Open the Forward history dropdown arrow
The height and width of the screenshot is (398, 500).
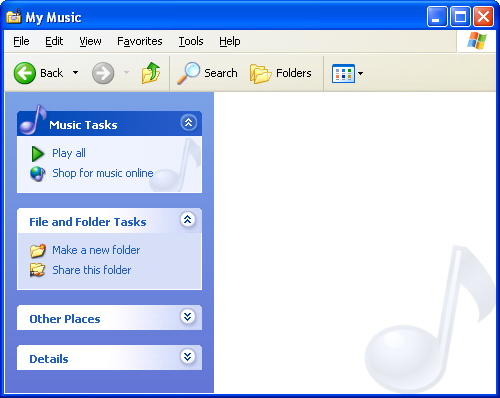126,72
